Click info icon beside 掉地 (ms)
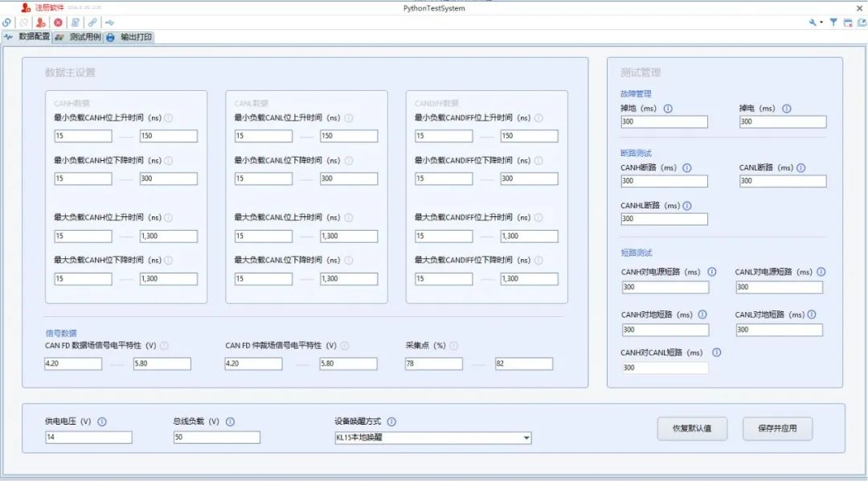 668,109
